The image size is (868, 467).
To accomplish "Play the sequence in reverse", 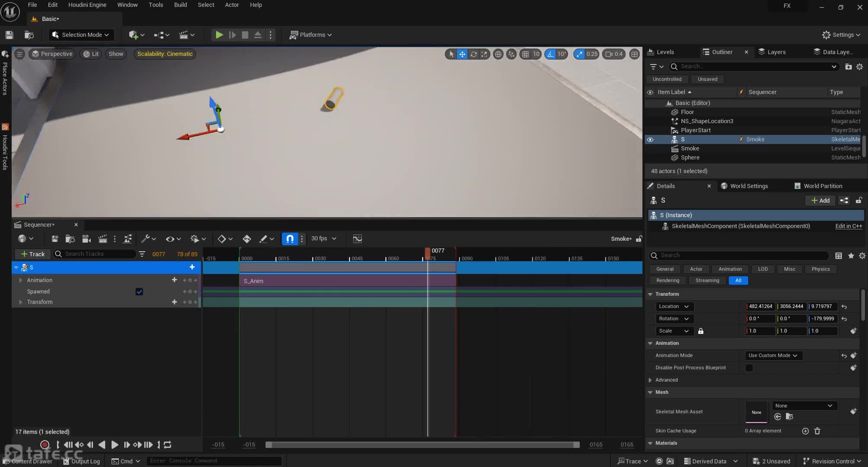I will (102, 445).
